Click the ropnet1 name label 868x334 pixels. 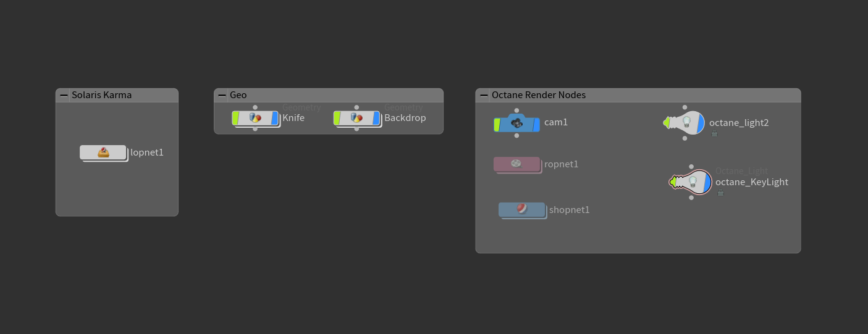pos(561,164)
